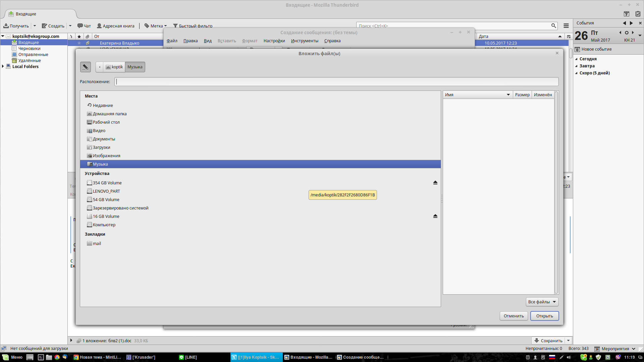Open the mail bookmark folder
This screenshot has width=644, height=362.
point(97,244)
